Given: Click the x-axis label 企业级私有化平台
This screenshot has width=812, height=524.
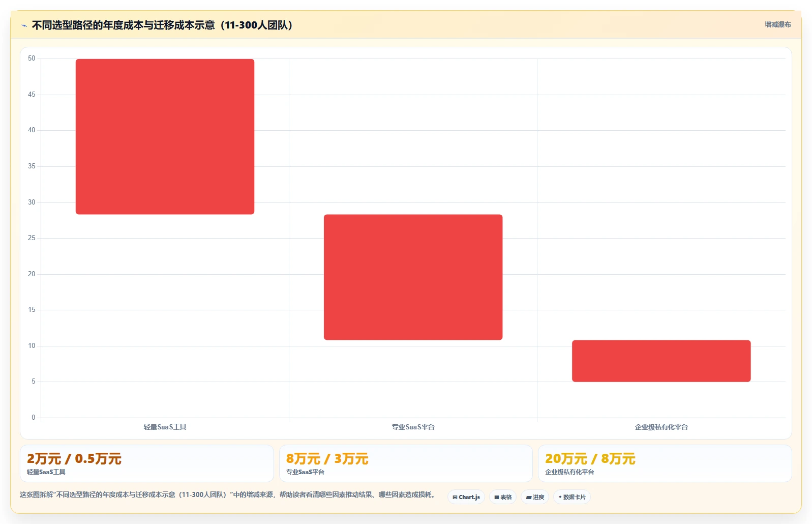Looking at the screenshot, I should 661,427.
